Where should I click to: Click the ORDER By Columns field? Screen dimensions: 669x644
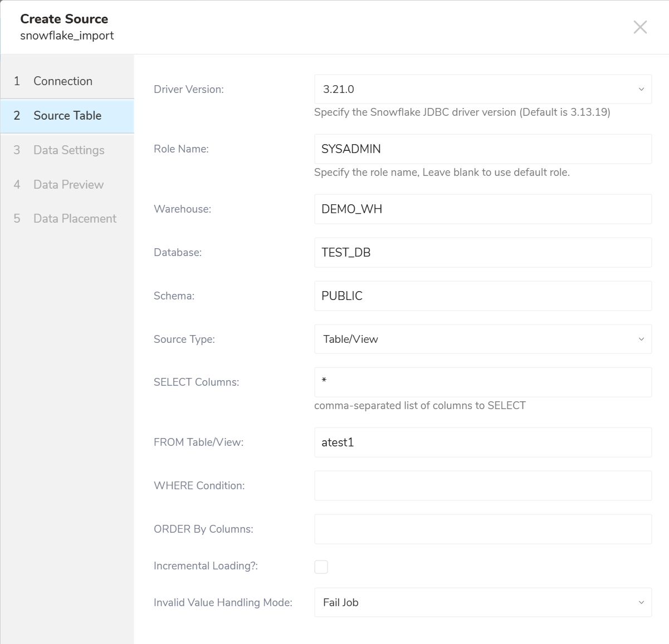coord(482,529)
